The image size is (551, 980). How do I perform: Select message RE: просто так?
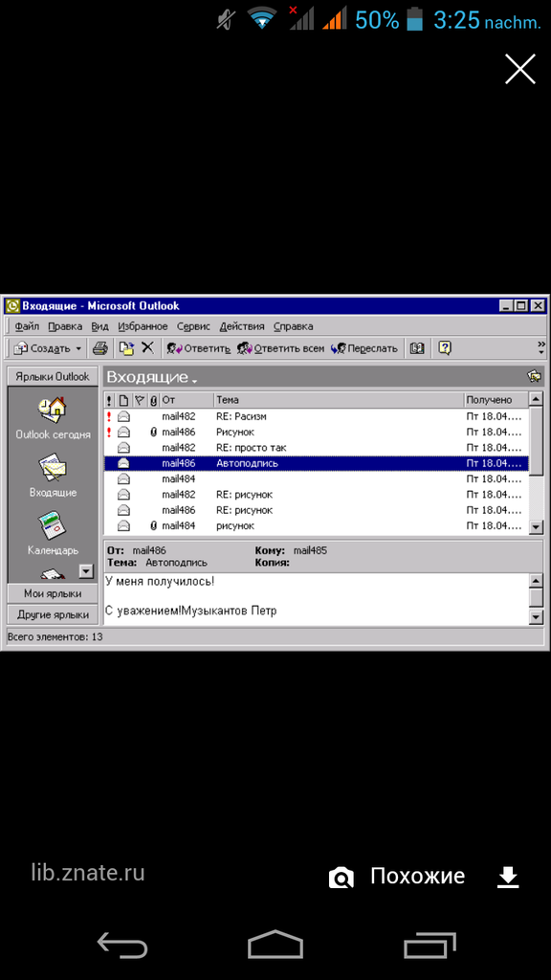(x=316, y=448)
